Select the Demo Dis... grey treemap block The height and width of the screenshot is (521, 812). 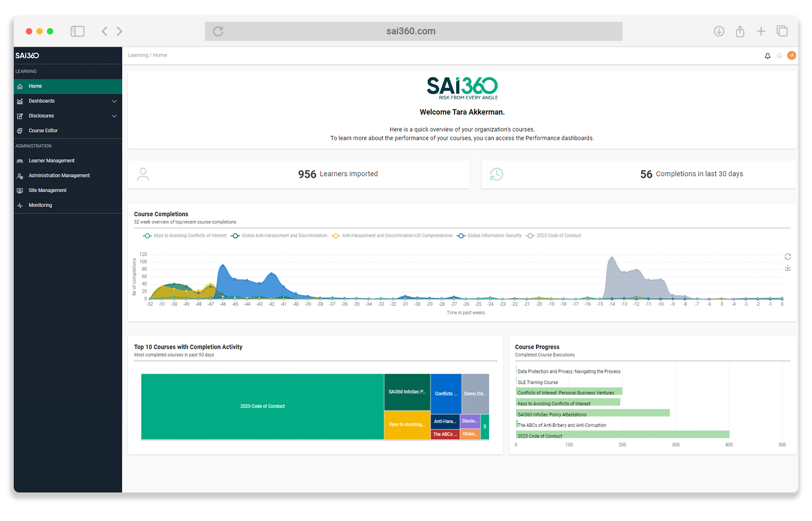[x=475, y=394]
